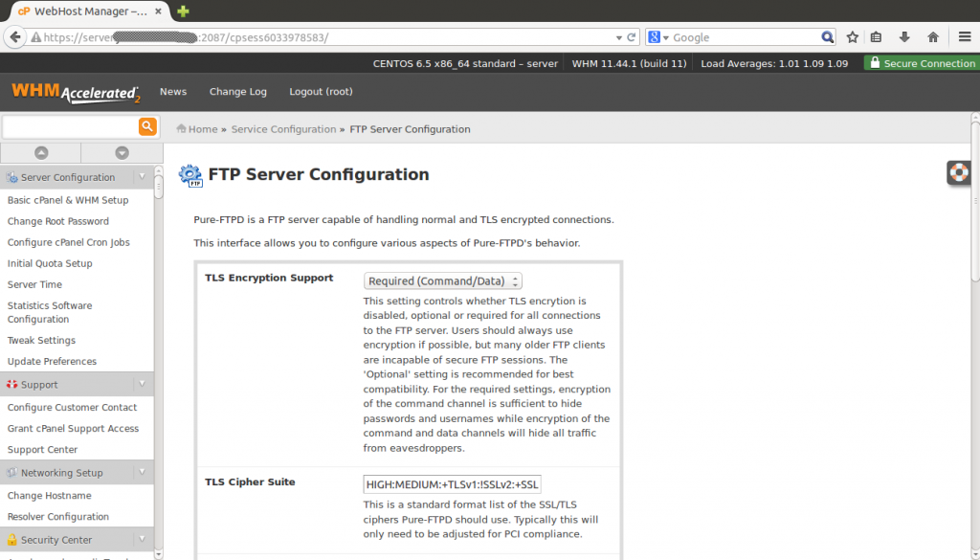Open Tweak Settings in sidebar
The image size is (980, 560).
[41, 341]
